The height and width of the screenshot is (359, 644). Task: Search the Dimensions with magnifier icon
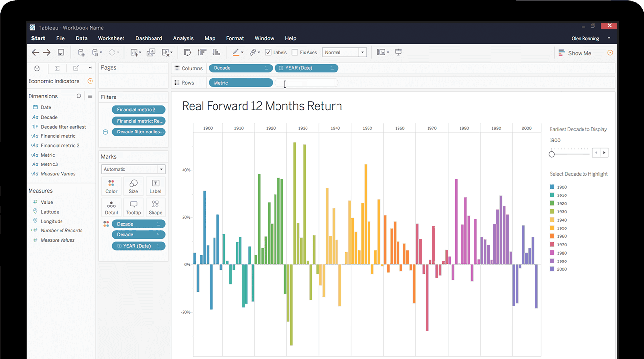78,96
